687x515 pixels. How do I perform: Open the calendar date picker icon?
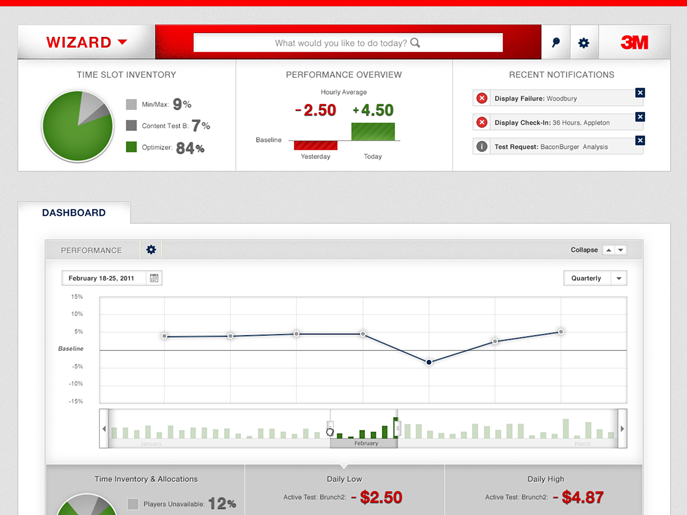click(x=154, y=278)
